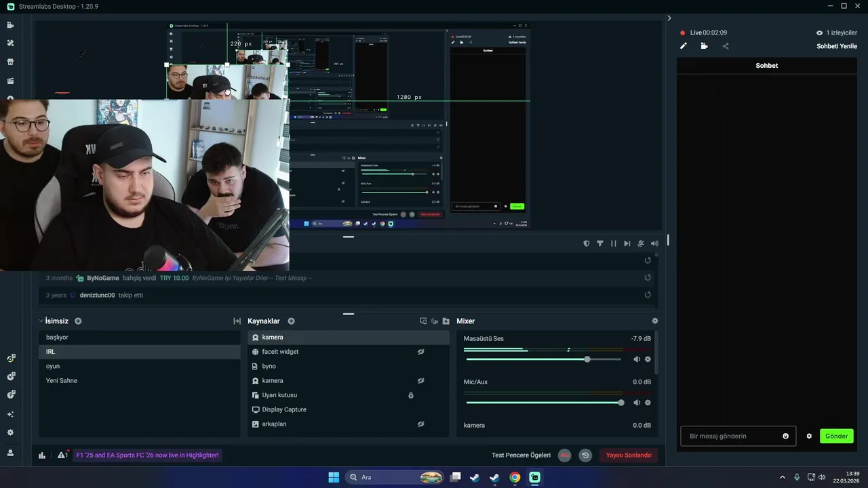Toggle viewer count eye icon
This screenshot has width=868, height=488.
point(819,33)
